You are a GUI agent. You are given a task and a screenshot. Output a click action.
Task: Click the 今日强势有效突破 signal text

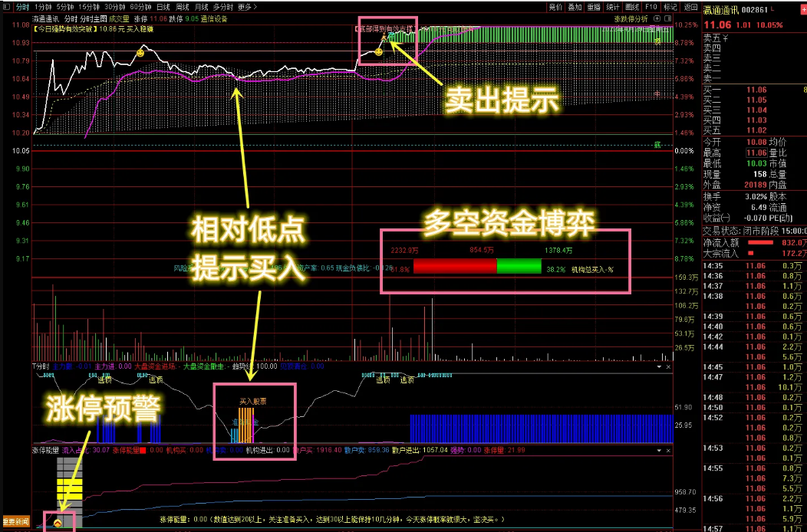pos(65,29)
